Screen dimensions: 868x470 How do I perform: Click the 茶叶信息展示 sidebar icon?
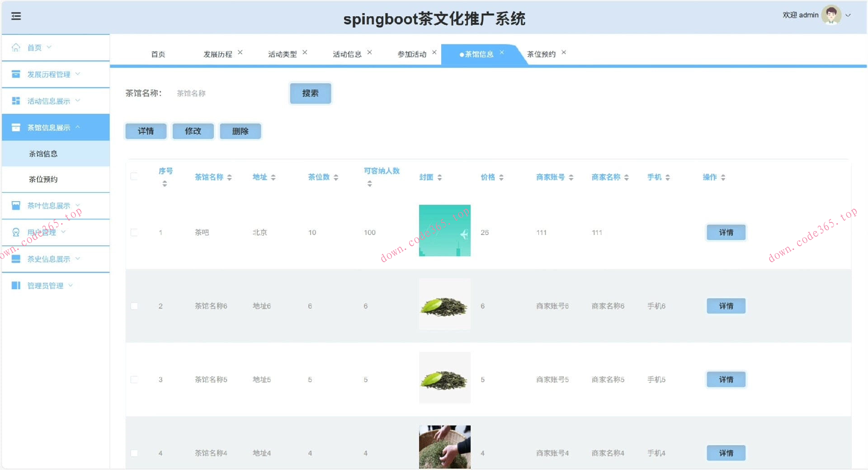click(x=16, y=205)
